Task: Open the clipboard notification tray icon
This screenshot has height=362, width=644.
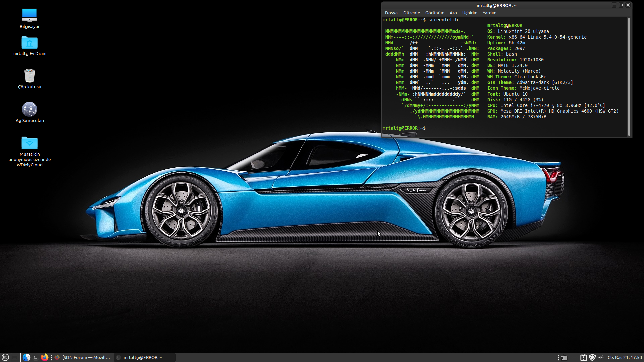Action: tap(583, 358)
